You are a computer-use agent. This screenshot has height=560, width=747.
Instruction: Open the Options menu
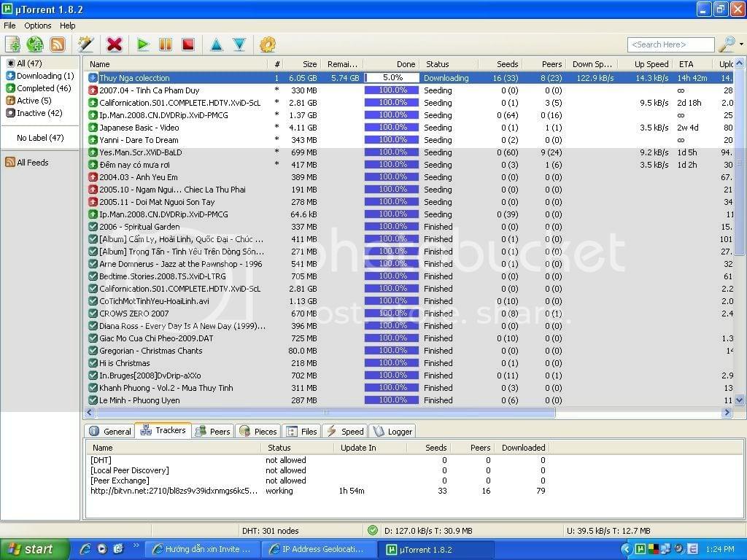[x=38, y=26]
